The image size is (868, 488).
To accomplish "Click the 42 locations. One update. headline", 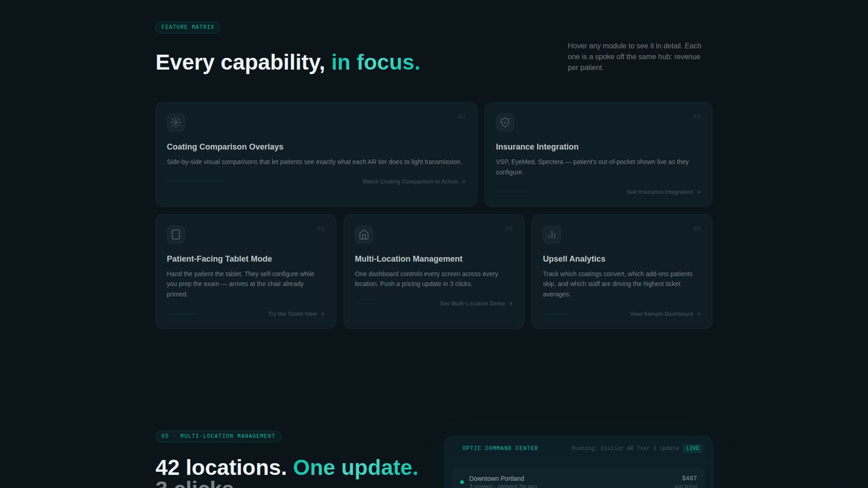I will [287, 468].
